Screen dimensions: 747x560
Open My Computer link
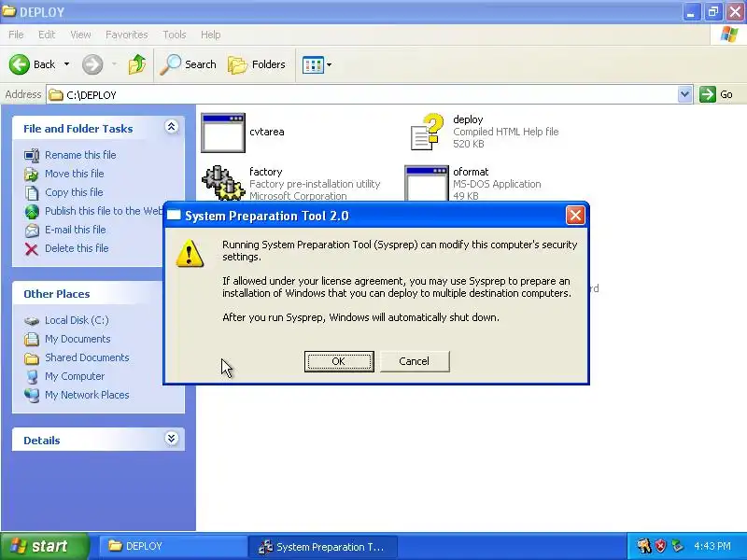[75, 376]
